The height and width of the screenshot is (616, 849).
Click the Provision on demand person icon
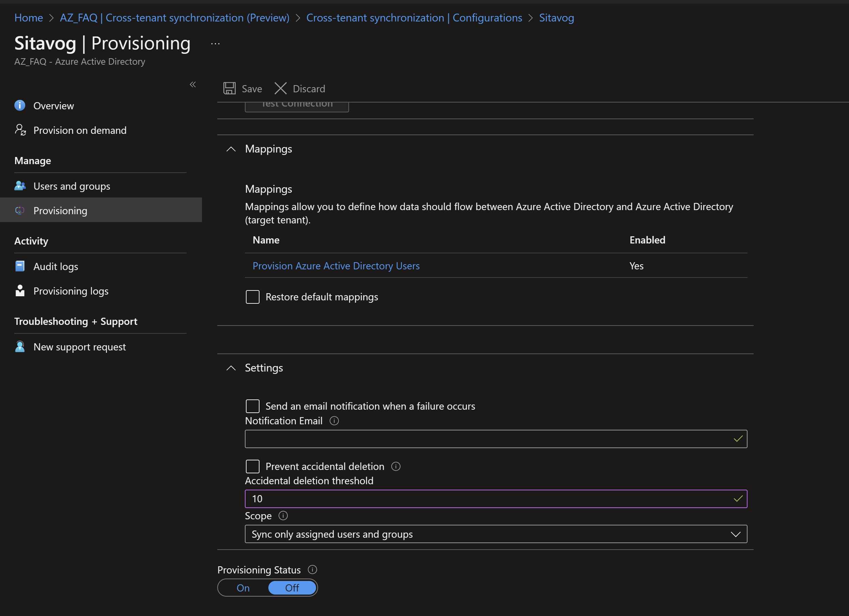(x=20, y=130)
